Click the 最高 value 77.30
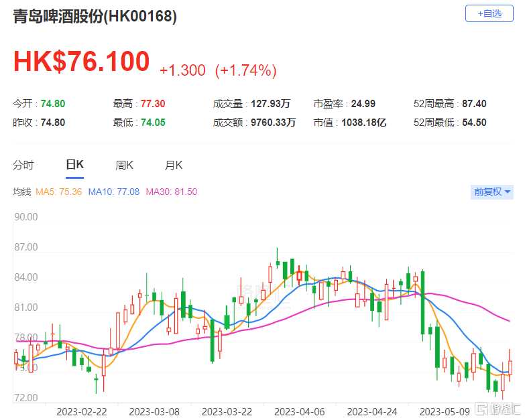This screenshot has height=420, width=525. 153,104
